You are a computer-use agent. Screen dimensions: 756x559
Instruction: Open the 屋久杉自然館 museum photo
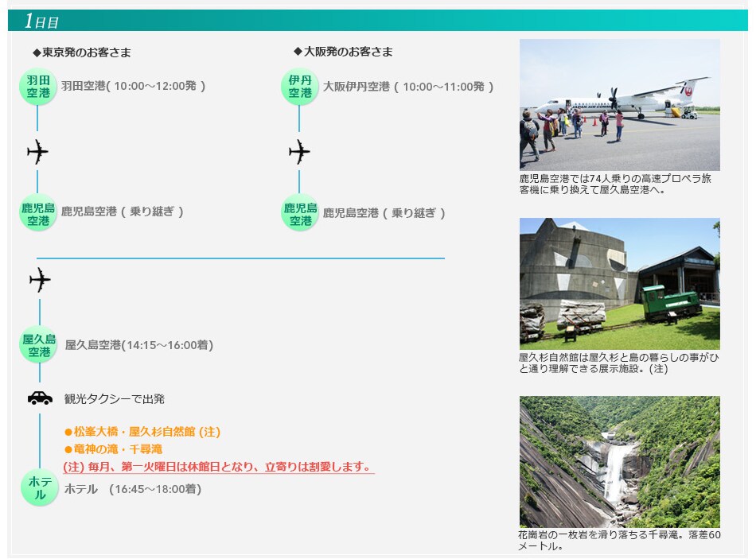[x=619, y=284]
